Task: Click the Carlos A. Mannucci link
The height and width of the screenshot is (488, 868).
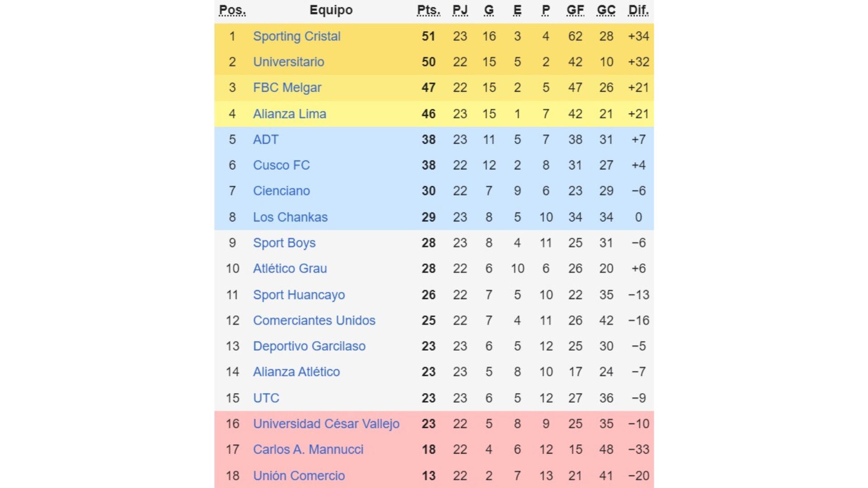Action: (308, 450)
